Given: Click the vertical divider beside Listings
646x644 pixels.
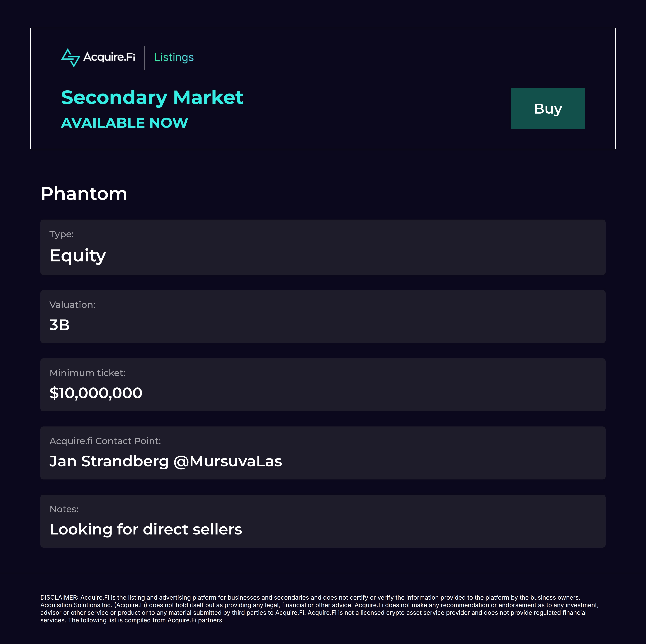Looking at the screenshot, I should (145, 58).
